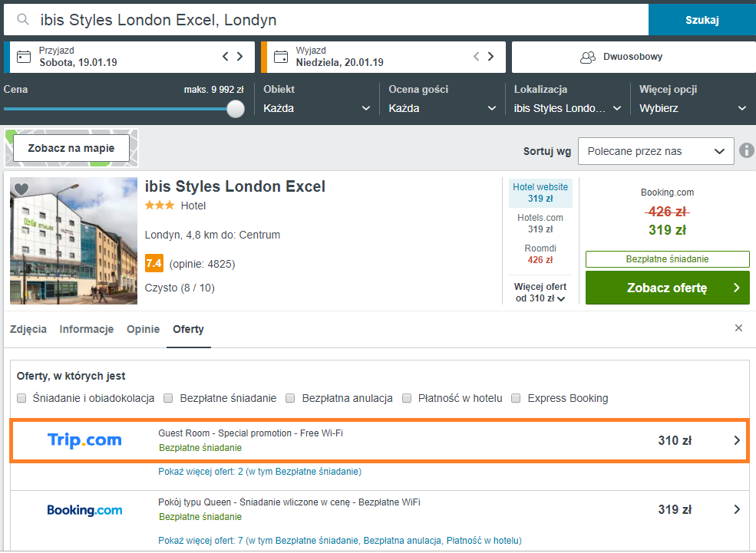Screen dimensions: 756x553
Task: Show more Trip.com offers link
Action: click(260, 472)
